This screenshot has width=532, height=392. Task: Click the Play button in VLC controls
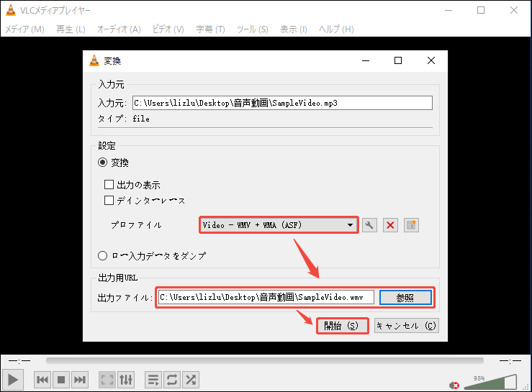(x=12, y=380)
